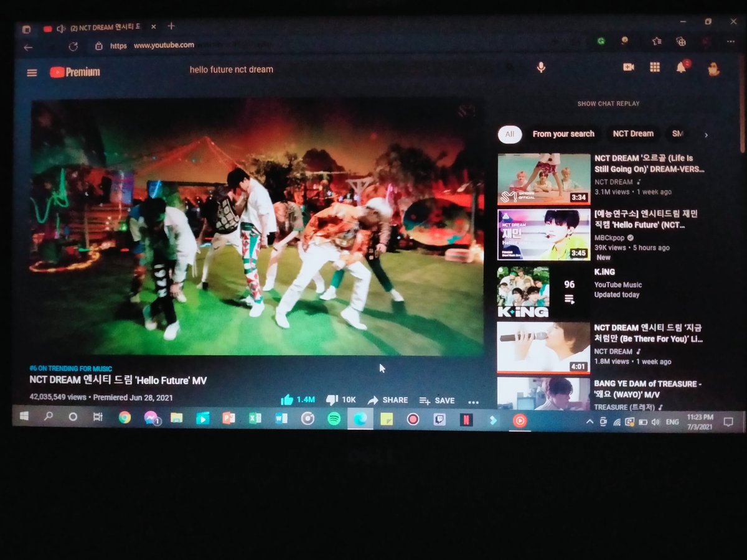Show hidden system tray icons
This screenshot has width=747, height=560.
click(x=590, y=422)
